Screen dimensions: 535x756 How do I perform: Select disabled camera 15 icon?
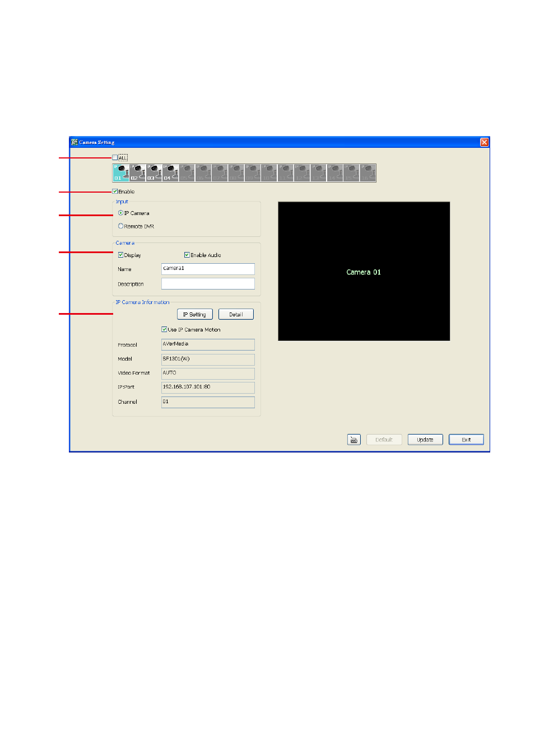click(351, 172)
